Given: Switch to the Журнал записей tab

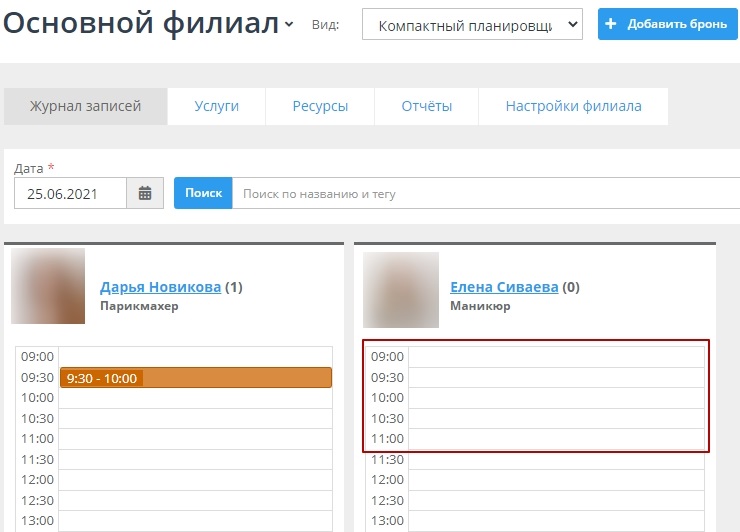Looking at the screenshot, I should point(85,106).
